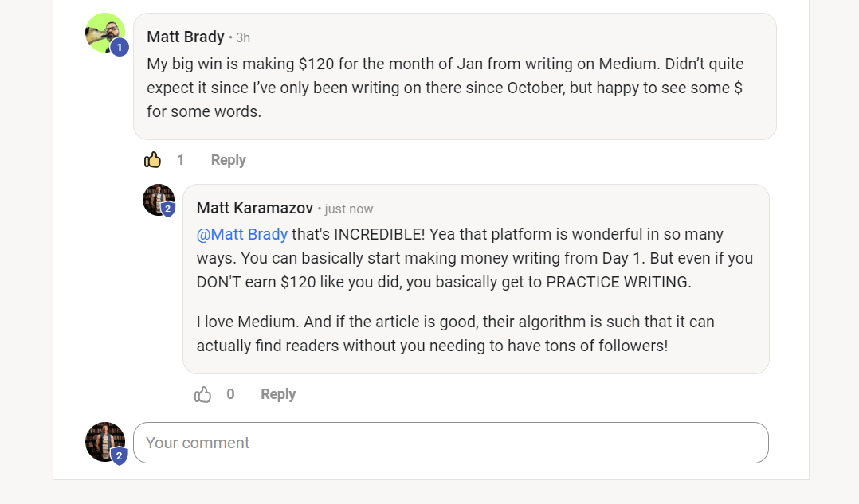Viewport: 859px width, 504px height.
Task: Click the 'just now' timestamp
Action: point(349,209)
